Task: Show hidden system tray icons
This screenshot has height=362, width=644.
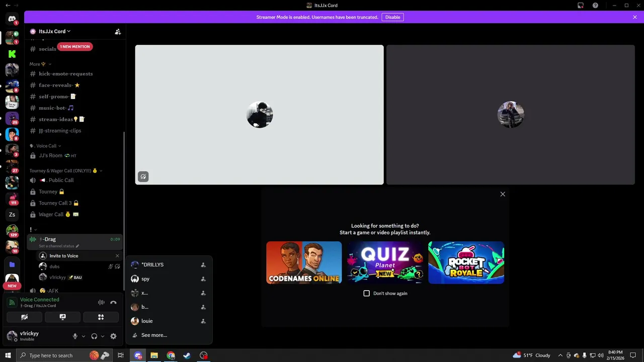Action: [x=560, y=355]
